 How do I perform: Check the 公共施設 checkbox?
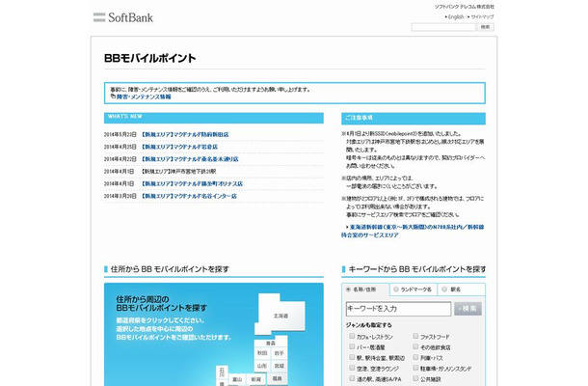point(415,378)
